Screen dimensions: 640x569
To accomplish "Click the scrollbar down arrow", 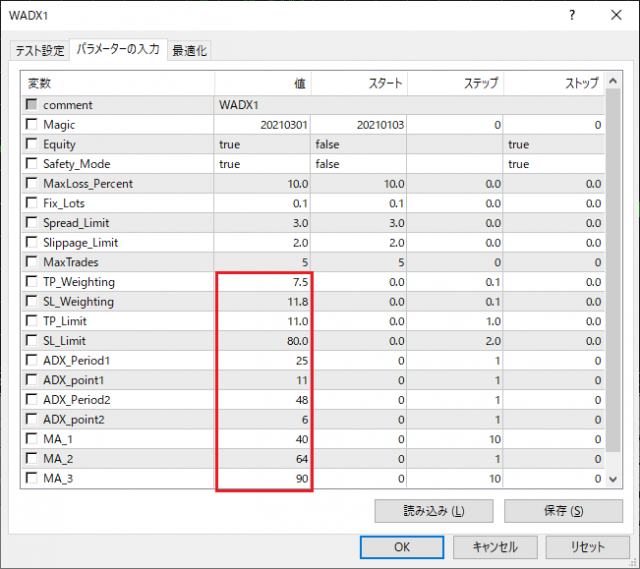I will 613,479.
